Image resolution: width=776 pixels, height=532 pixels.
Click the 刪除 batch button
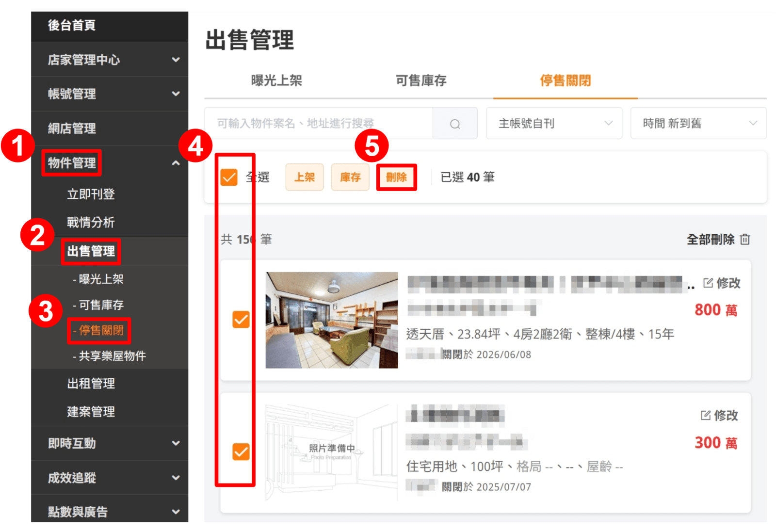[396, 177]
